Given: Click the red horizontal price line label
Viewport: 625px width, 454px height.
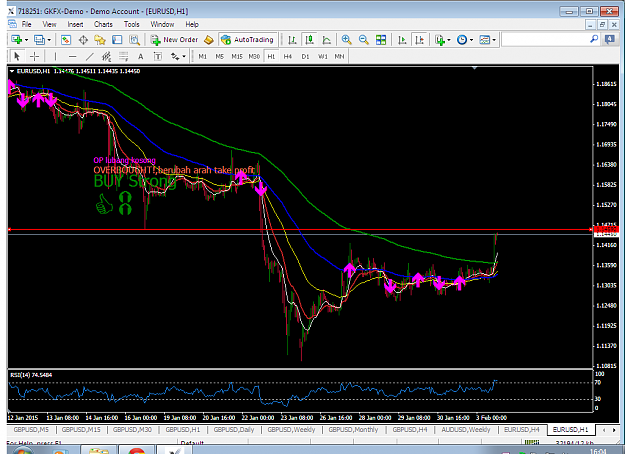Looking at the screenshot, I should coord(606,229).
